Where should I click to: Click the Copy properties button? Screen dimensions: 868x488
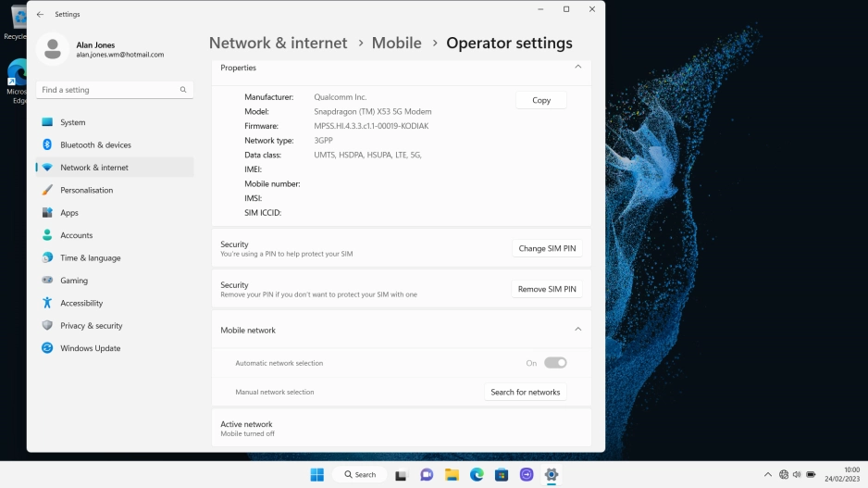(541, 100)
